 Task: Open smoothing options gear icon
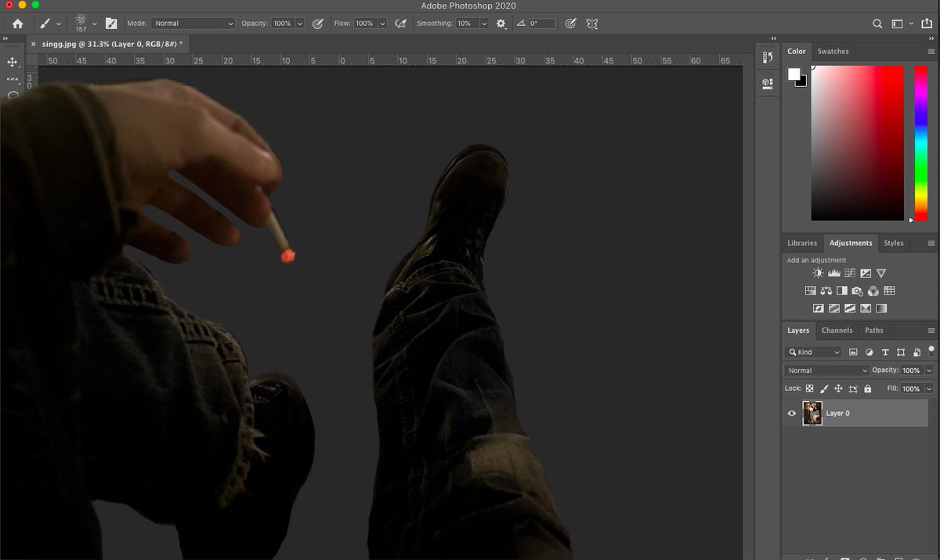pyautogui.click(x=501, y=23)
